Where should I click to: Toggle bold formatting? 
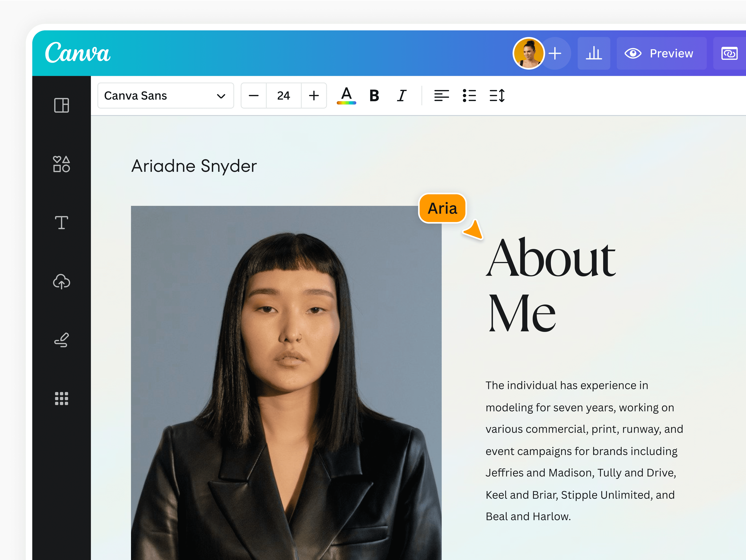pos(374,96)
